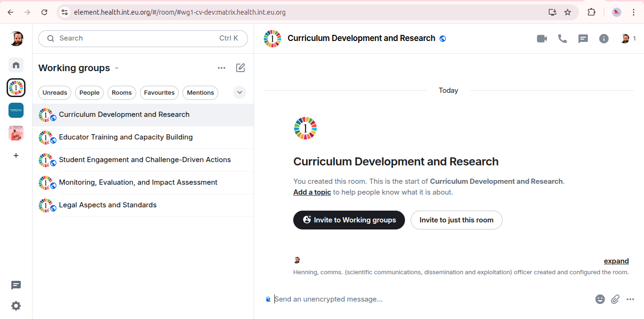Click the public room globe icon
The width and height of the screenshot is (644, 319).
(x=443, y=39)
